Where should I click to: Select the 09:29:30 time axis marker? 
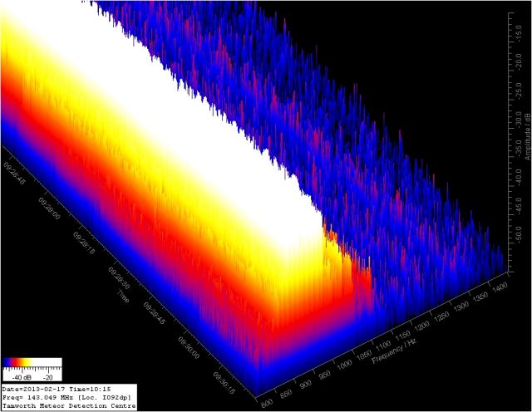click(119, 278)
